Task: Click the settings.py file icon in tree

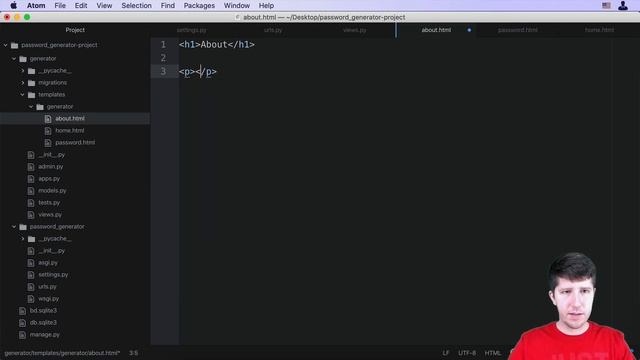Action: pos(31,275)
